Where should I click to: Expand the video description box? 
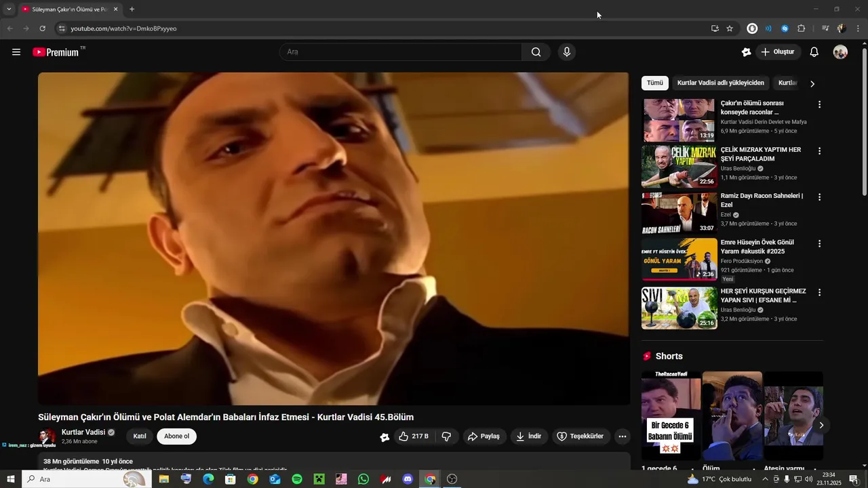pyautogui.click(x=334, y=462)
